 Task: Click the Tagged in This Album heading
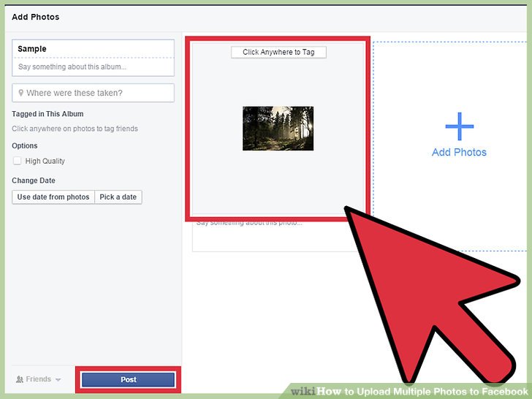[x=47, y=114]
